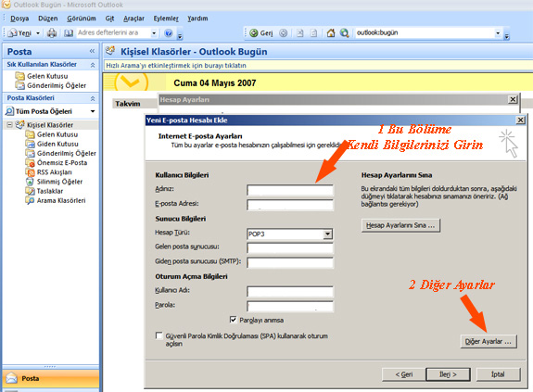Click the outlook:bugün address field
Screen dimensions: 533x392
tap(425, 32)
